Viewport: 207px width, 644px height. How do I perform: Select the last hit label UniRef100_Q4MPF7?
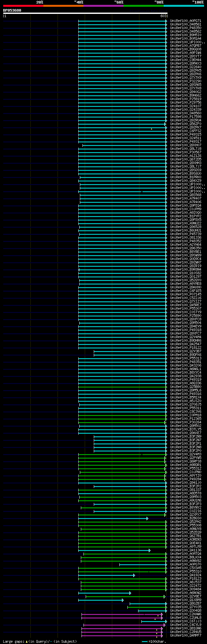tap(186, 636)
